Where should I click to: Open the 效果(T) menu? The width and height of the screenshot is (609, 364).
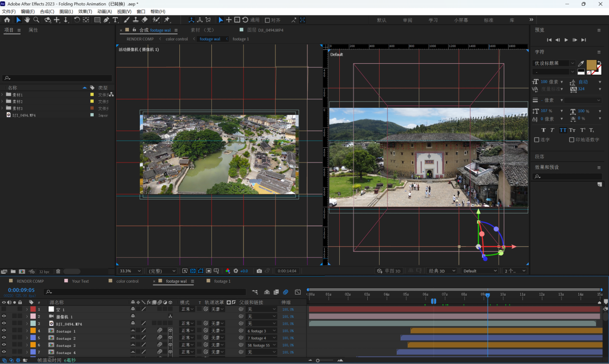[x=85, y=11]
